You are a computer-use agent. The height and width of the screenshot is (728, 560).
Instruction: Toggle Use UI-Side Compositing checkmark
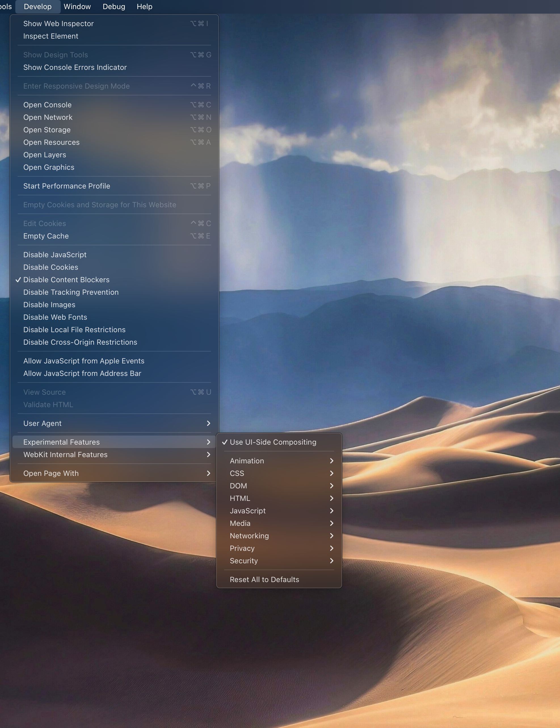(x=273, y=442)
